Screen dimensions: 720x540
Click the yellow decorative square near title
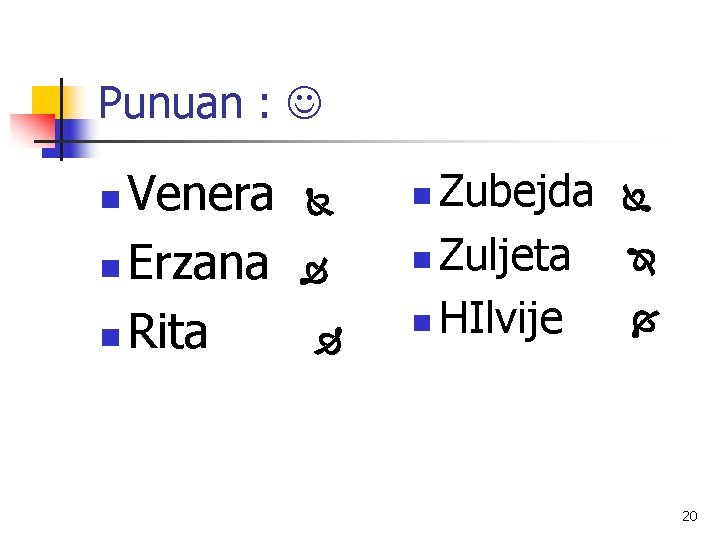(46, 101)
